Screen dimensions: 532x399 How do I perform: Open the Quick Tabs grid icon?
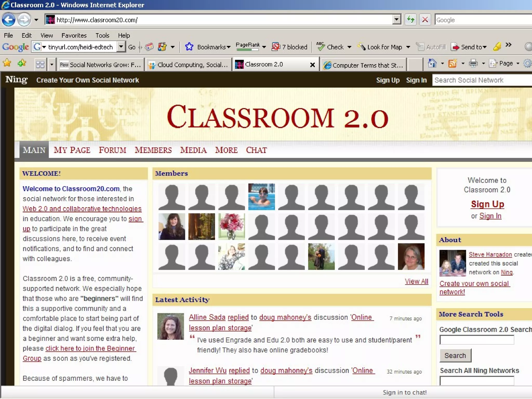[40, 64]
